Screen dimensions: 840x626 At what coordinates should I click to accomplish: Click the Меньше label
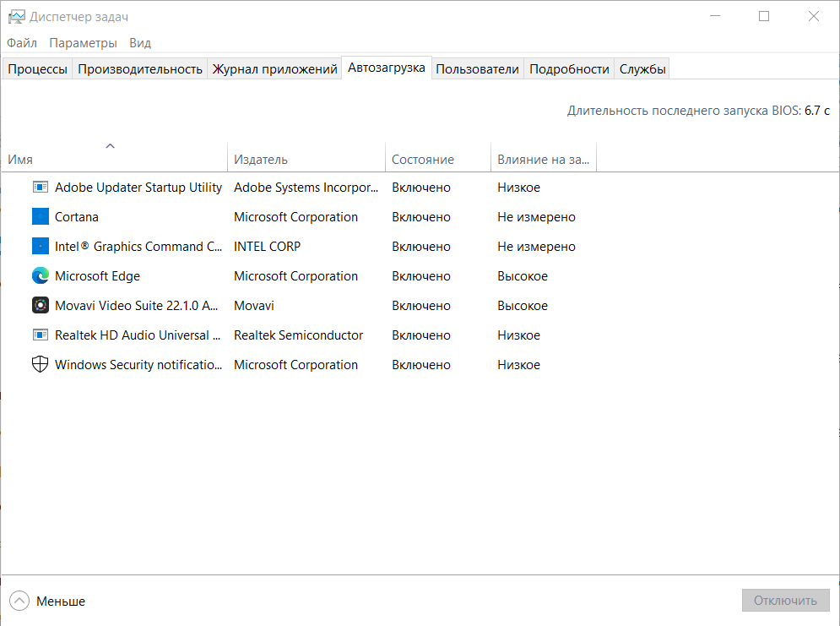[x=61, y=602]
